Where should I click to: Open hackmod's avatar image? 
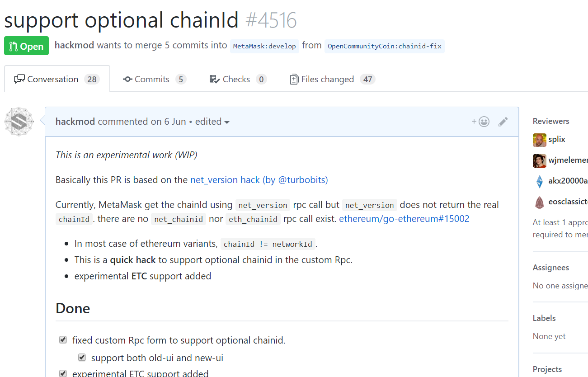pyautogui.click(x=19, y=122)
